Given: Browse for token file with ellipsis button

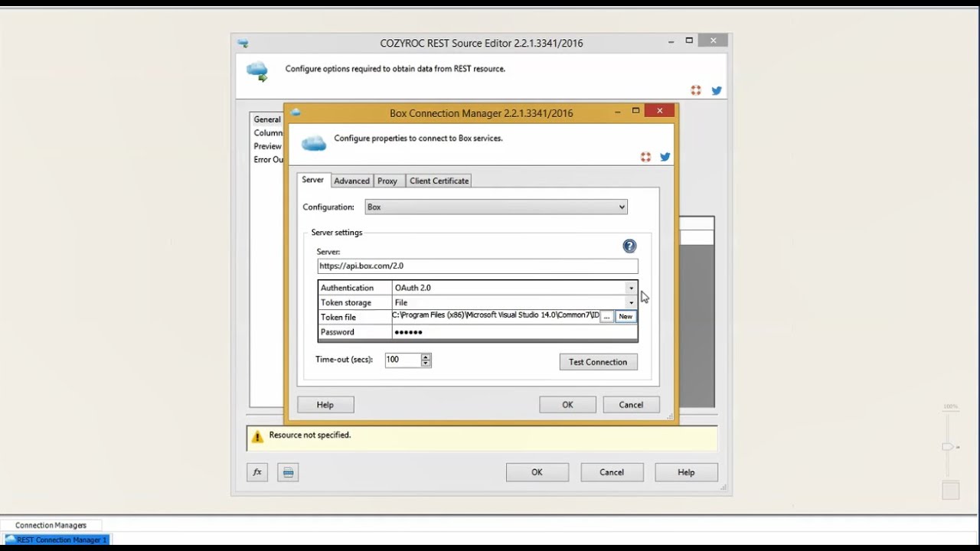Looking at the screenshot, I should pyautogui.click(x=606, y=316).
